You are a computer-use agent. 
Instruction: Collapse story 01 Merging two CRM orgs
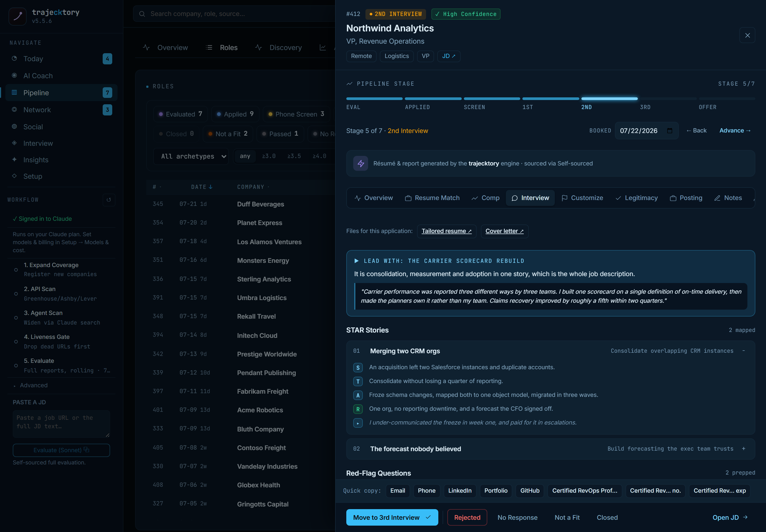click(550, 351)
